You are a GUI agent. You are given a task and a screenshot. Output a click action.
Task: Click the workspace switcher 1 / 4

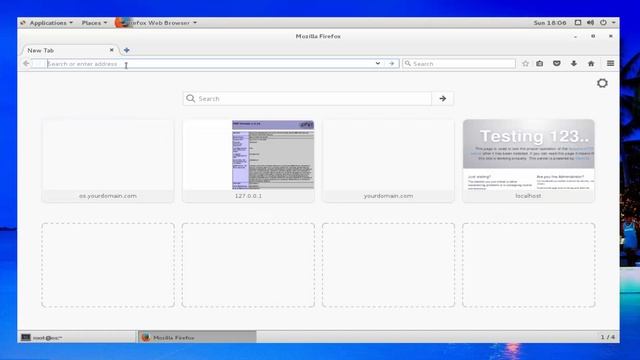607,337
